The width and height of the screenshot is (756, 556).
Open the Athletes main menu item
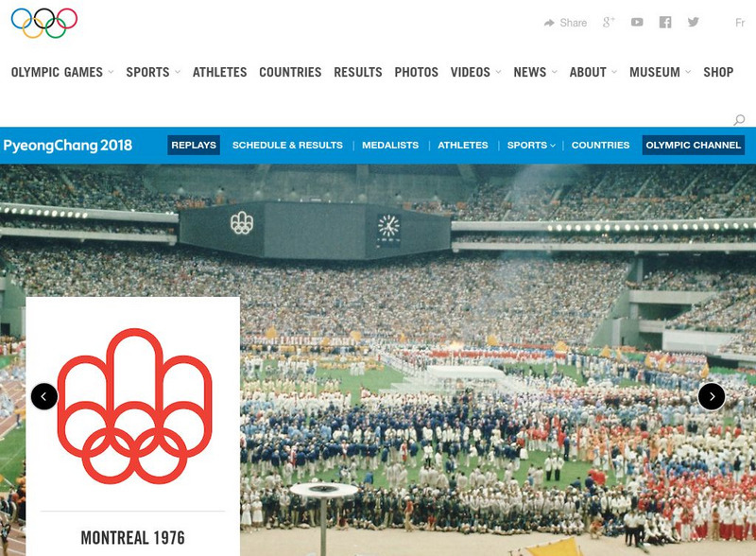click(x=220, y=72)
